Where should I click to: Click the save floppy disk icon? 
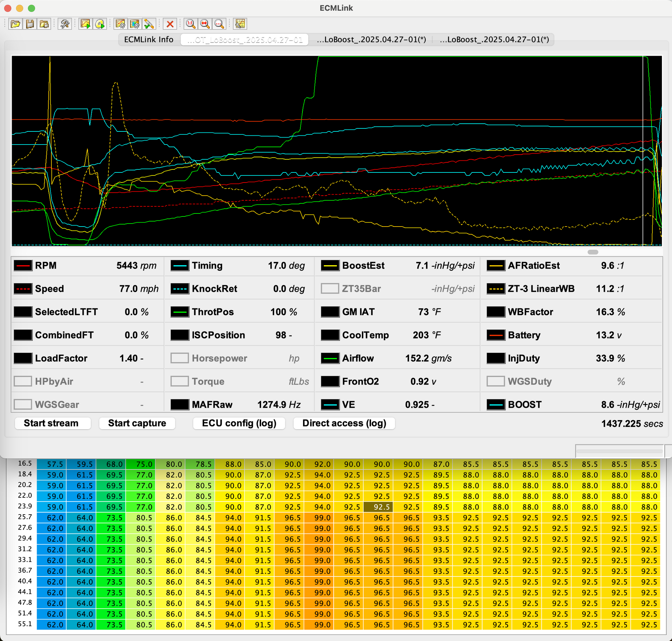point(30,24)
